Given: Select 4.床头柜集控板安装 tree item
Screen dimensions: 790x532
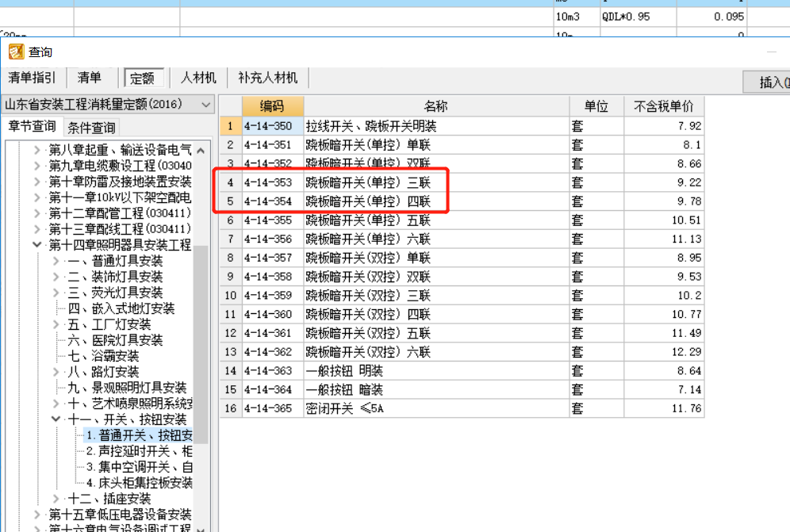Looking at the screenshot, I should (139, 483).
